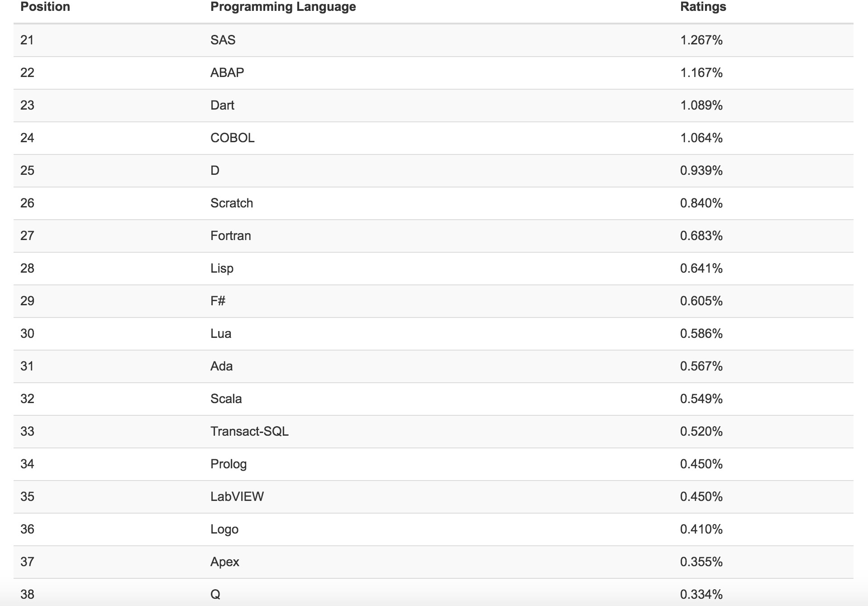Click the Position column header
Image resolution: width=868 pixels, height=606 pixels.
coord(45,7)
